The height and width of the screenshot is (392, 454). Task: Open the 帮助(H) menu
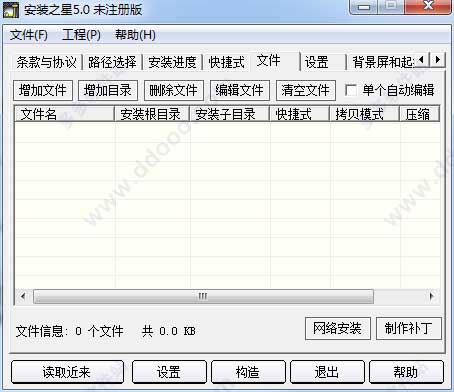click(135, 35)
